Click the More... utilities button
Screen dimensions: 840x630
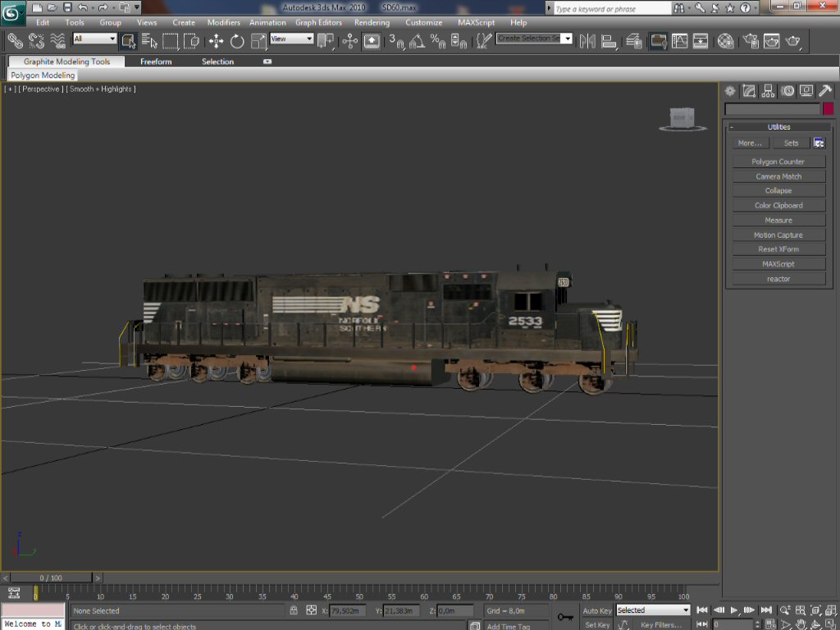(x=750, y=143)
